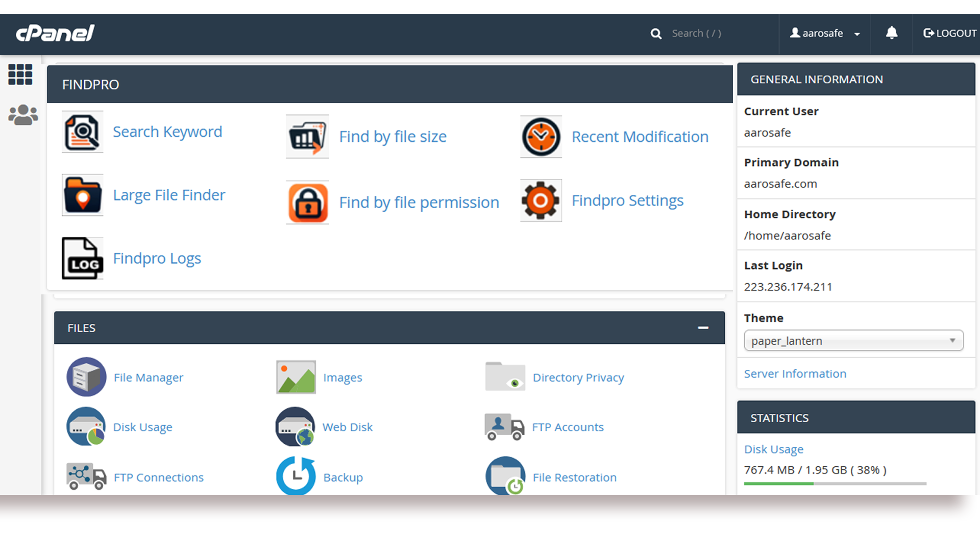Open the Disk Usage icon in Files
The width and height of the screenshot is (980, 551).
(x=86, y=427)
